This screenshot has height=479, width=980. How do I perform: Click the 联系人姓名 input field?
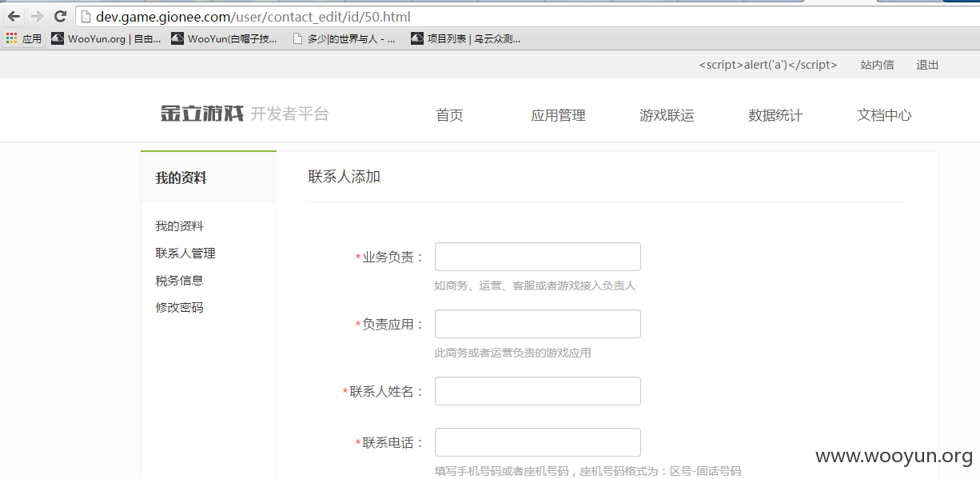tap(538, 391)
